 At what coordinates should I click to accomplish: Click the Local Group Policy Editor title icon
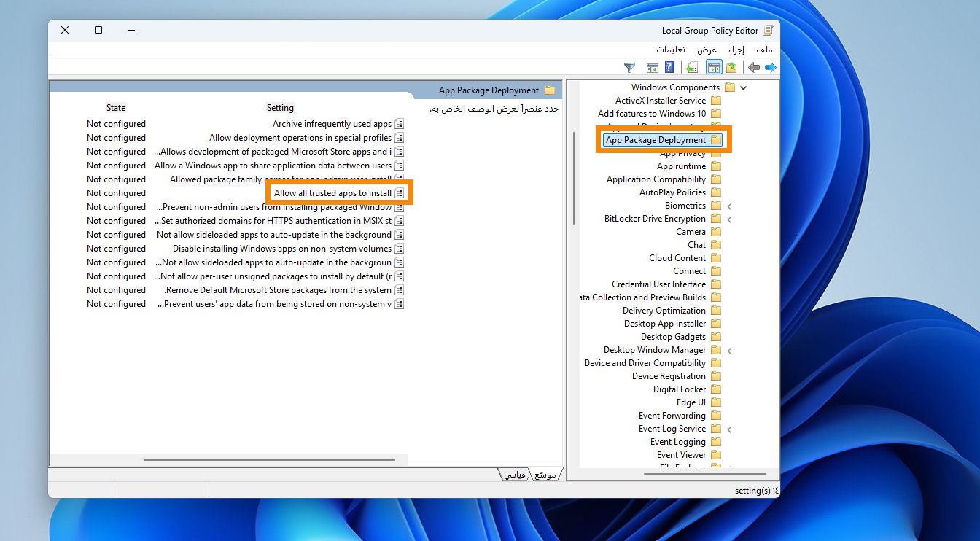click(x=768, y=31)
